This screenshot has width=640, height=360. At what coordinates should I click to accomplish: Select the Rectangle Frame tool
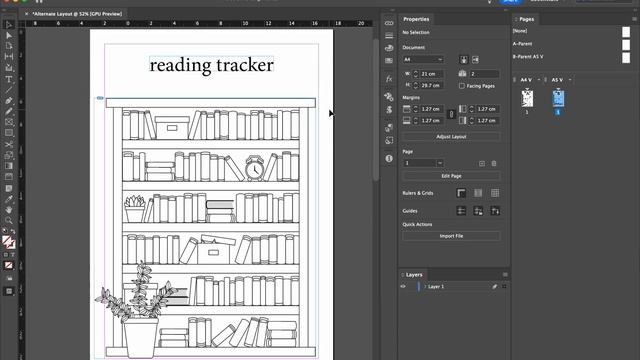(9, 122)
